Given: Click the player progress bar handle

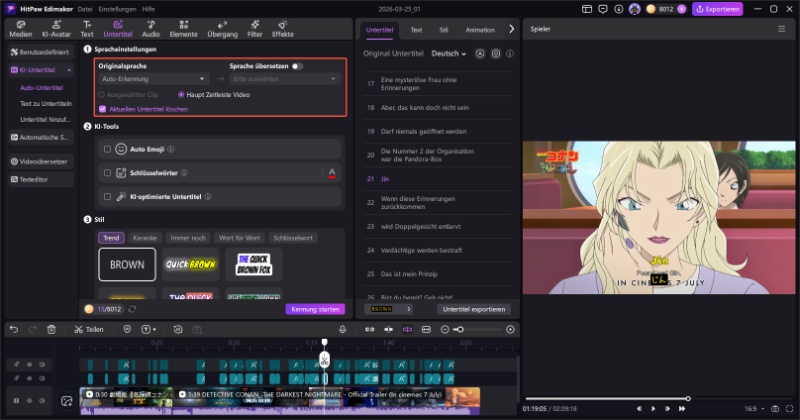Looking at the screenshot, I should coord(688,399).
